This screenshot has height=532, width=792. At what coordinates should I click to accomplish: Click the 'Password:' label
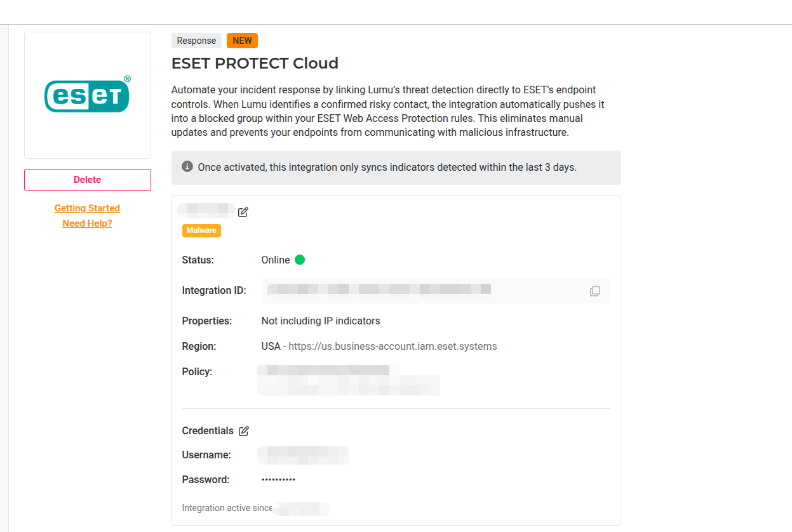[x=206, y=480]
